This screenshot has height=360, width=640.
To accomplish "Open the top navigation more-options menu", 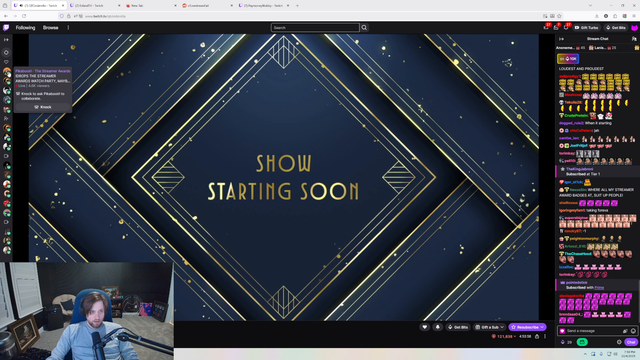I will pos(68,28).
